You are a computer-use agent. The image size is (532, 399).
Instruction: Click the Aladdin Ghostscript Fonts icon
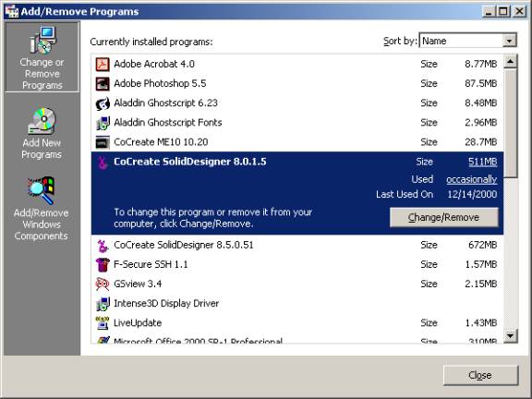(x=103, y=123)
